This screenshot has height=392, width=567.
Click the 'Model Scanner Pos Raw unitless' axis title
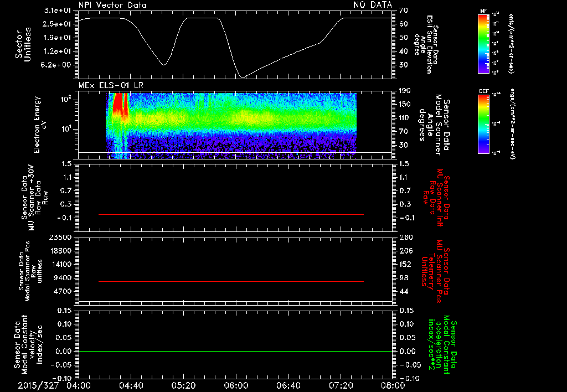tap(31, 271)
